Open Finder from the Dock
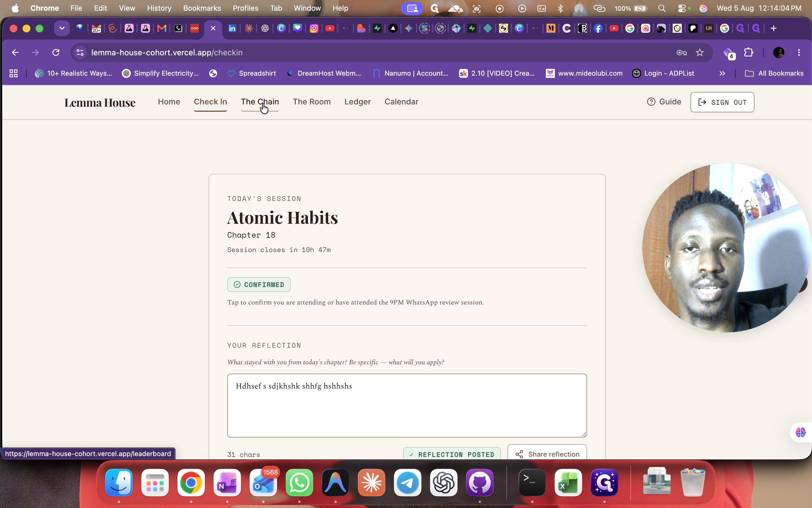The width and height of the screenshot is (812, 508). click(119, 483)
